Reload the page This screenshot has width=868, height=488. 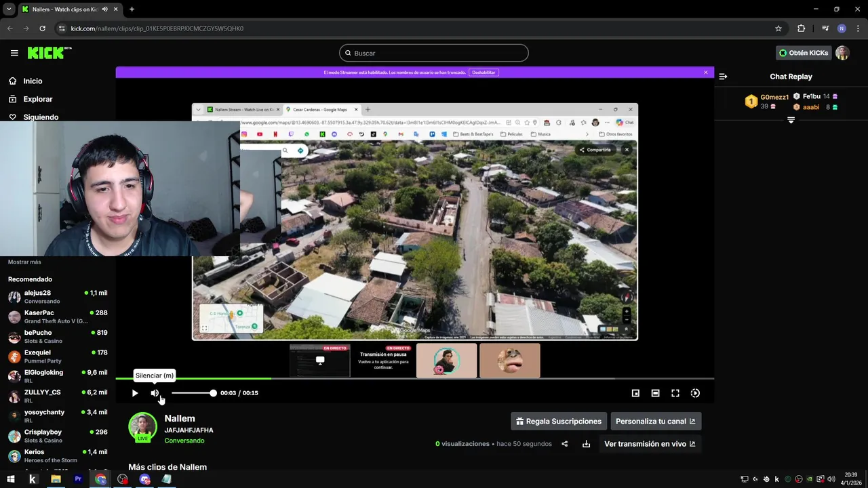click(42, 28)
